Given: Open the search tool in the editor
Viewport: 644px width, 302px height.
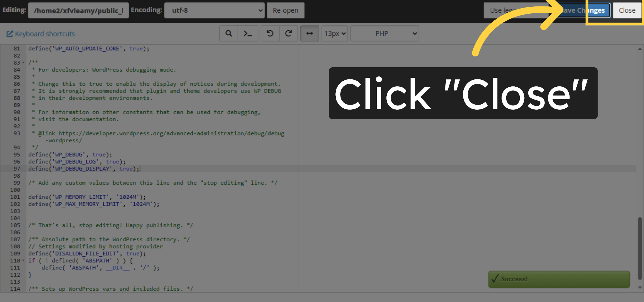Looking at the screenshot, I should point(228,33).
